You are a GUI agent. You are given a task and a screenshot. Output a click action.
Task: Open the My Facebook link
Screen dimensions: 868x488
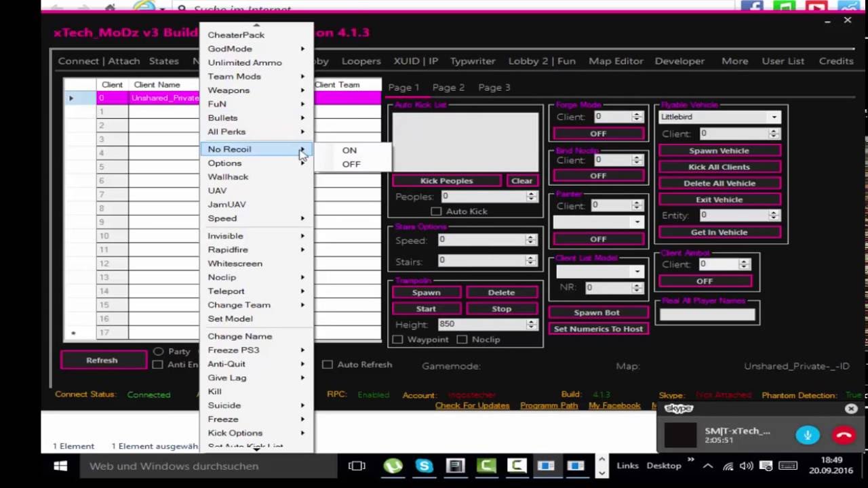point(614,405)
